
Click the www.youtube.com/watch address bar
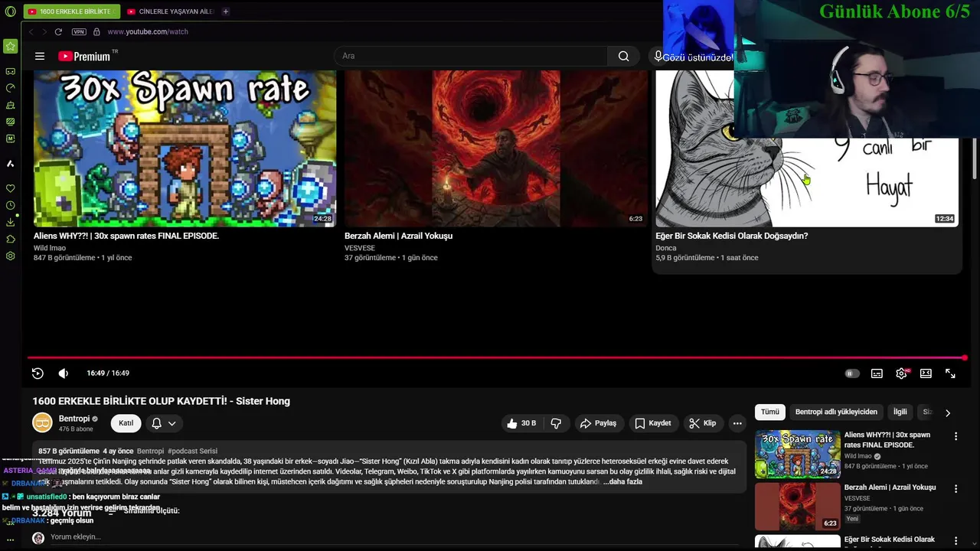(148, 31)
